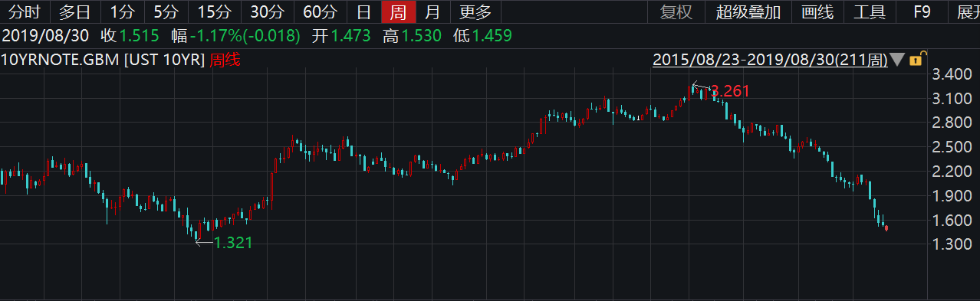Open the 画线 drawing tools
Screen dimensions: 980x301
[x=817, y=11]
